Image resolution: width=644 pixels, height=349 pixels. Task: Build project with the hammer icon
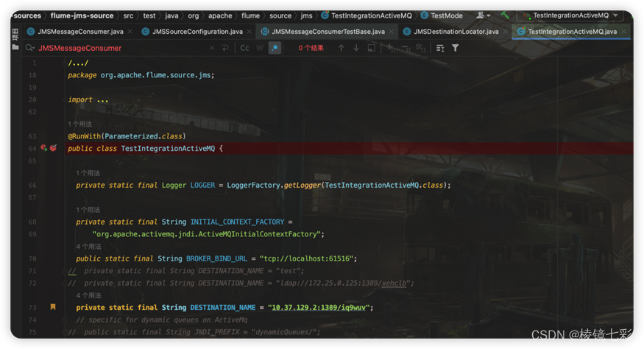pyautogui.click(x=505, y=15)
